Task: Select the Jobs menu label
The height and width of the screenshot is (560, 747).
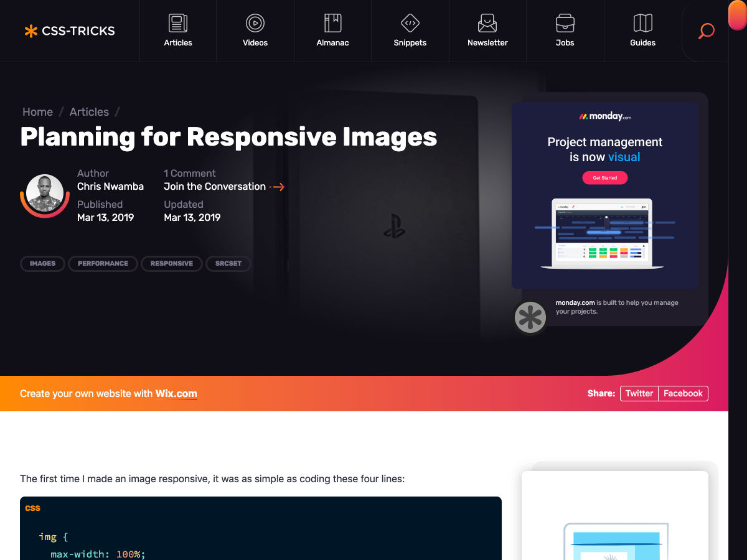Action: click(x=565, y=43)
